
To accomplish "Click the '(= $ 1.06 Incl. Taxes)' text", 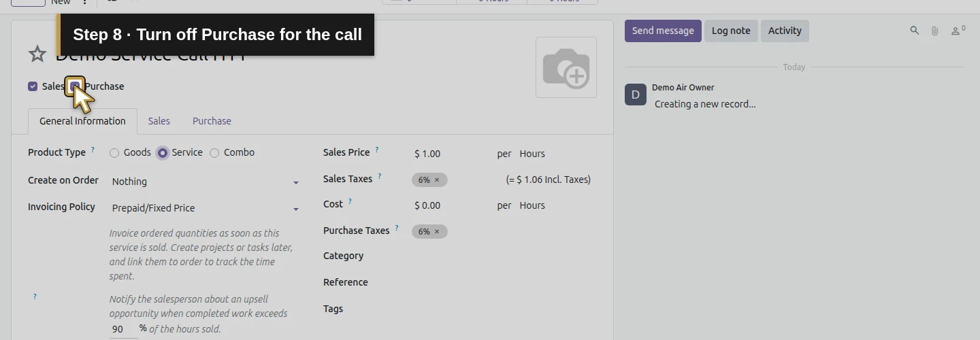I will click(x=549, y=180).
